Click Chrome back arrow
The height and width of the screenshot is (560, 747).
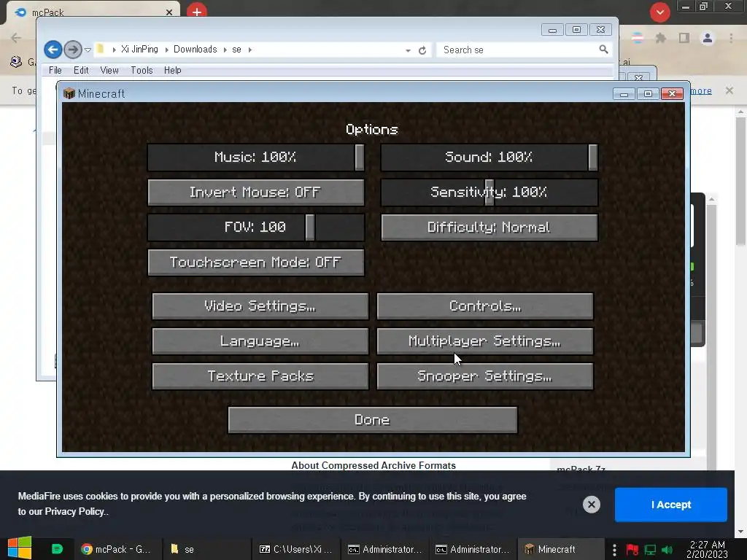pyautogui.click(x=16, y=38)
